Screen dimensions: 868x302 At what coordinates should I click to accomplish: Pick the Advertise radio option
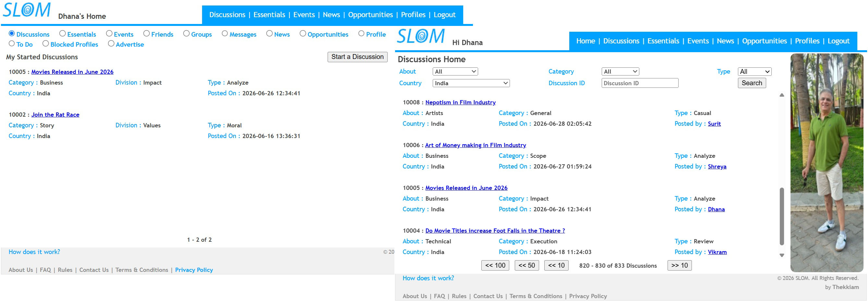[111, 43]
